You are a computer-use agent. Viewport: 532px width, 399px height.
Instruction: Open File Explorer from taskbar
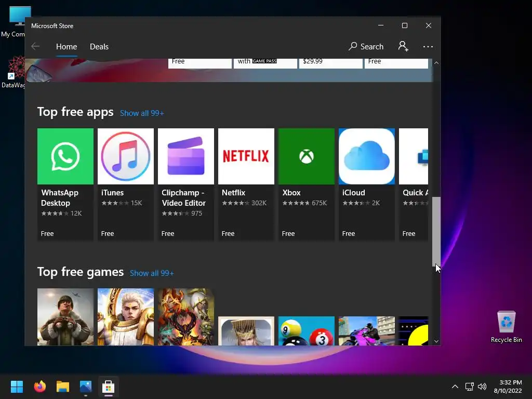coord(63,387)
